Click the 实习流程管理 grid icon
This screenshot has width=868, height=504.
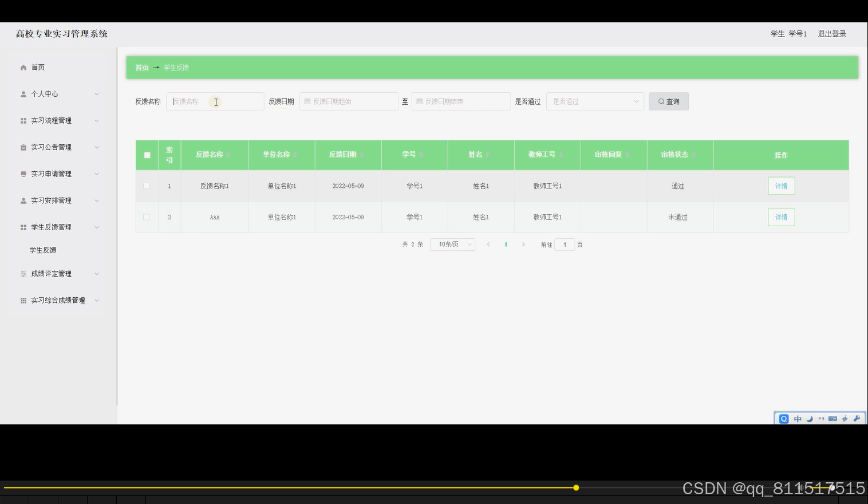tap(23, 121)
